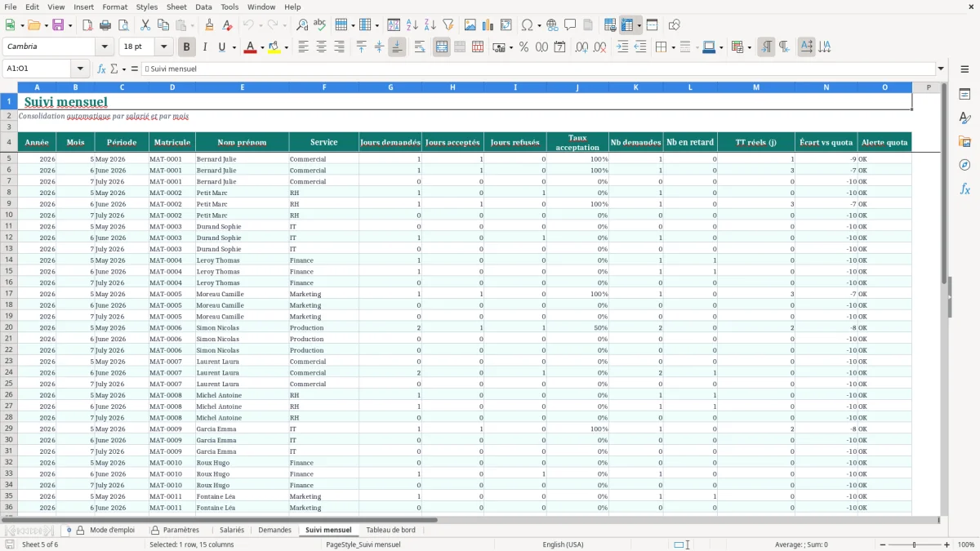The height and width of the screenshot is (551, 980).
Task: Open Freeze Rows and Columns dropdown arrow
Action: 639,25
